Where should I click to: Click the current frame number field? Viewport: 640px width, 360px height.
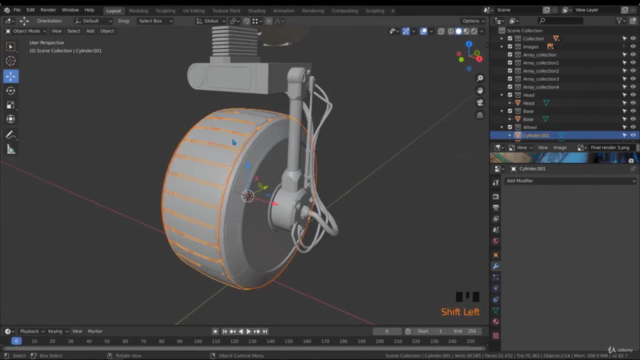(387, 331)
